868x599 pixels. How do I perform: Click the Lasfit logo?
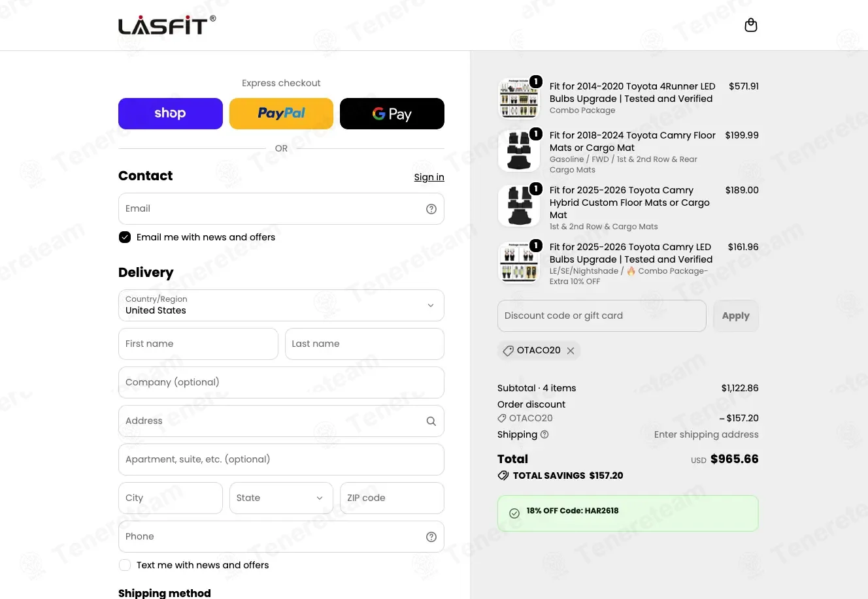pyautogui.click(x=167, y=25)
